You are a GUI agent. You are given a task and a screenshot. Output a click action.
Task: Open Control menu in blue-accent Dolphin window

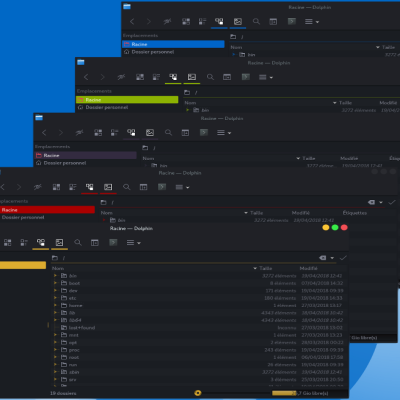[312, 22]
